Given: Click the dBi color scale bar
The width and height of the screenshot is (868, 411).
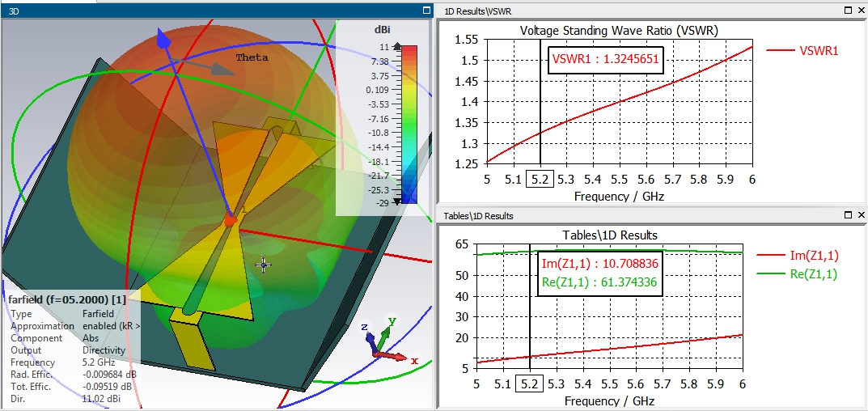Looking at the screenshot, I should click(x=409, y=125).
